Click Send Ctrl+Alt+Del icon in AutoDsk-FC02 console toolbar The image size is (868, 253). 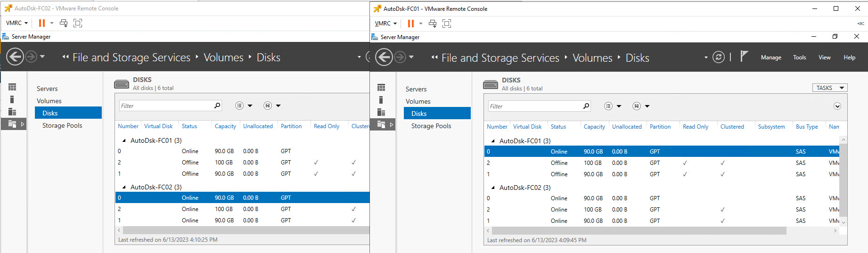coord(64,23)
